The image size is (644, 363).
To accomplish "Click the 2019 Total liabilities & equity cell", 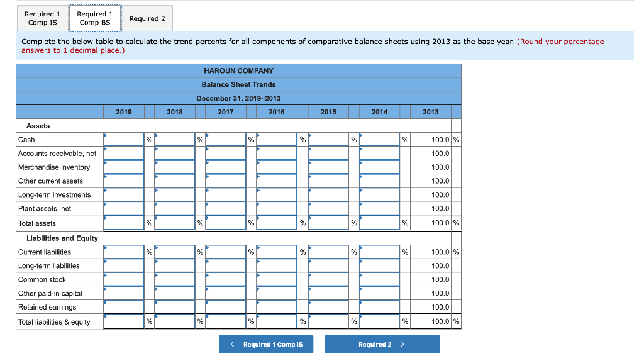I will 123,321.
